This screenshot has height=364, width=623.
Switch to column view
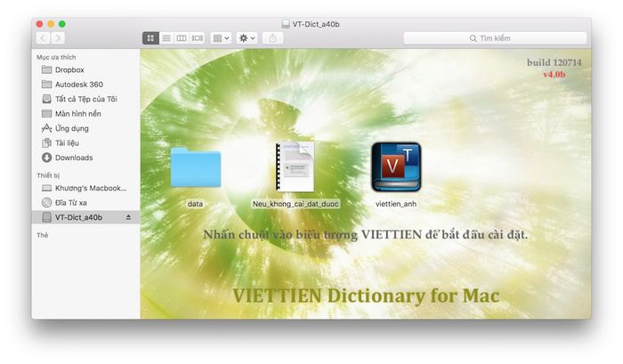[x=182, y=38]
